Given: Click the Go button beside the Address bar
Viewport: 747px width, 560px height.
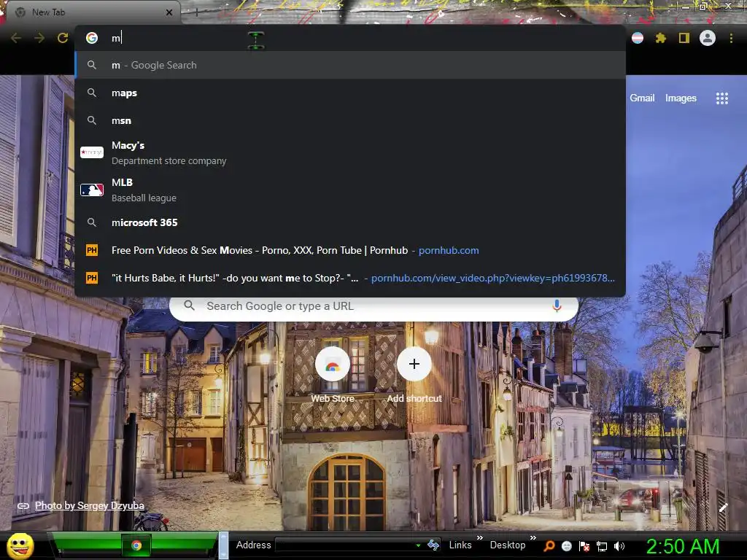Looking at the screenshot, I should 433,545.
